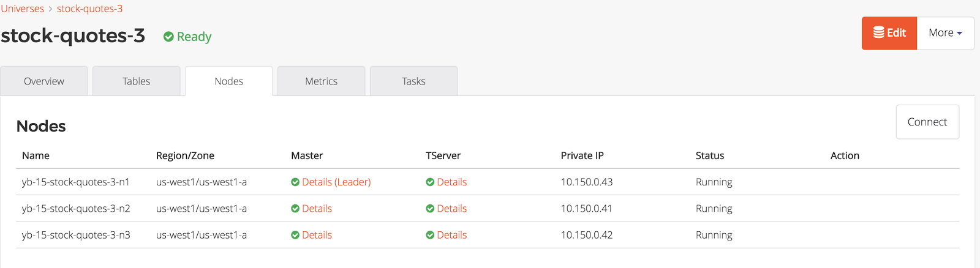
Task: Open TServer Details link for yb-15-stock-quotes-3-n2
Action: [452, 209]
